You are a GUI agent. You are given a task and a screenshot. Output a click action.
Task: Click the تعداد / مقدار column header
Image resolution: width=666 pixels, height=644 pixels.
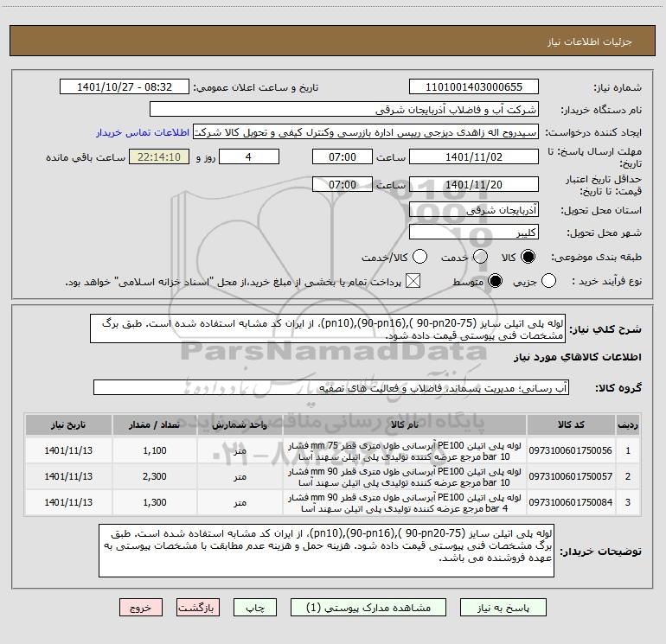[155, 424]
